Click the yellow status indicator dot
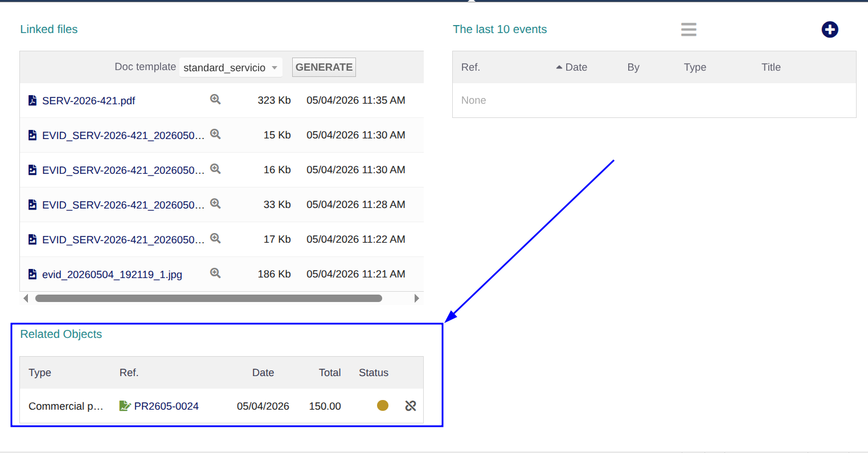 click(x=383, y=405)
